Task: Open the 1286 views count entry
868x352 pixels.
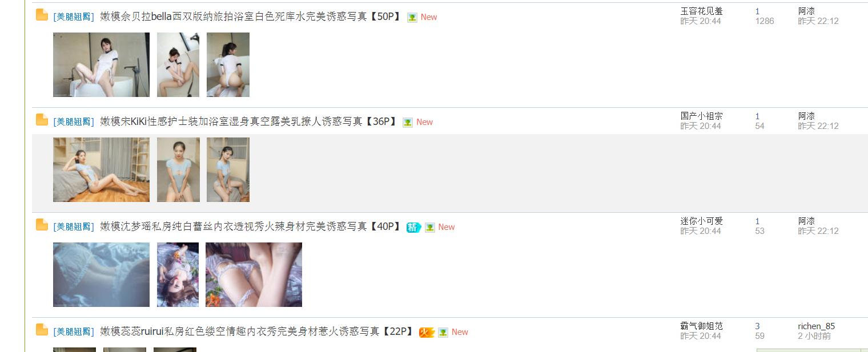Action: coord(765,21)
